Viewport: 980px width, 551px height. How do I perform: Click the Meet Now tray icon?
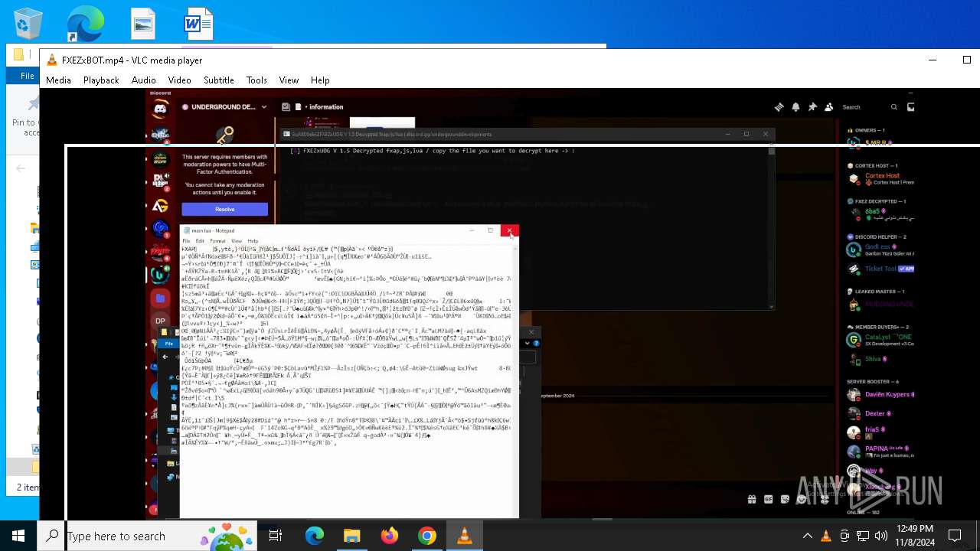point(844,536)
